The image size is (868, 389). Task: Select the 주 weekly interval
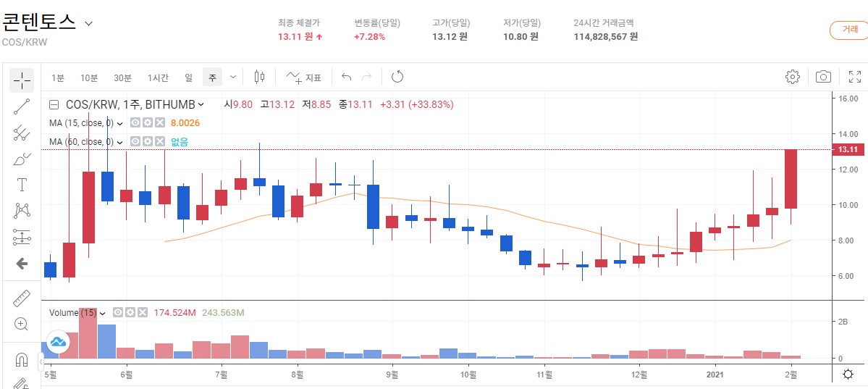click(x=213, y=78)
